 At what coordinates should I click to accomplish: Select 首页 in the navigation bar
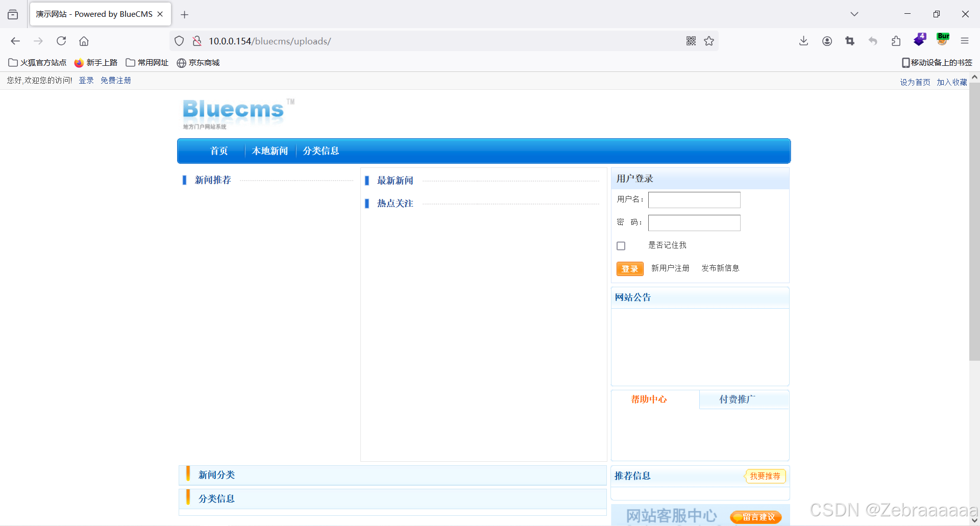click(x=219, y=151)
